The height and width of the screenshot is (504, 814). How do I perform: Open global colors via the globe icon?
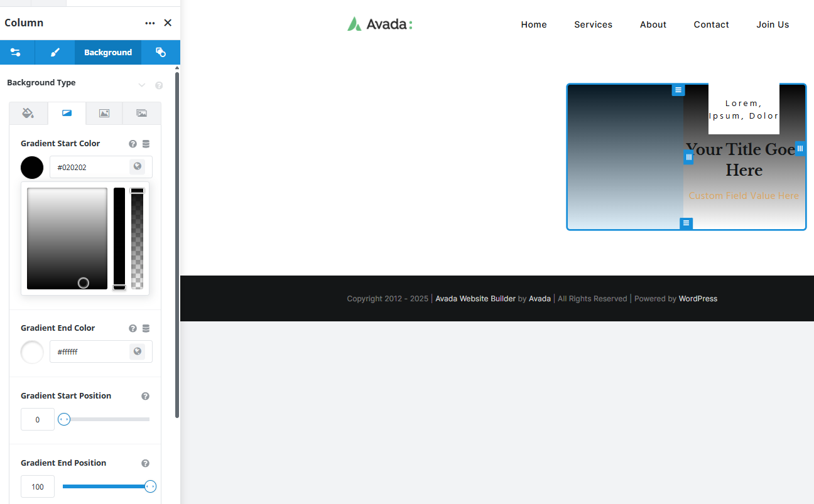click(137, 166)
